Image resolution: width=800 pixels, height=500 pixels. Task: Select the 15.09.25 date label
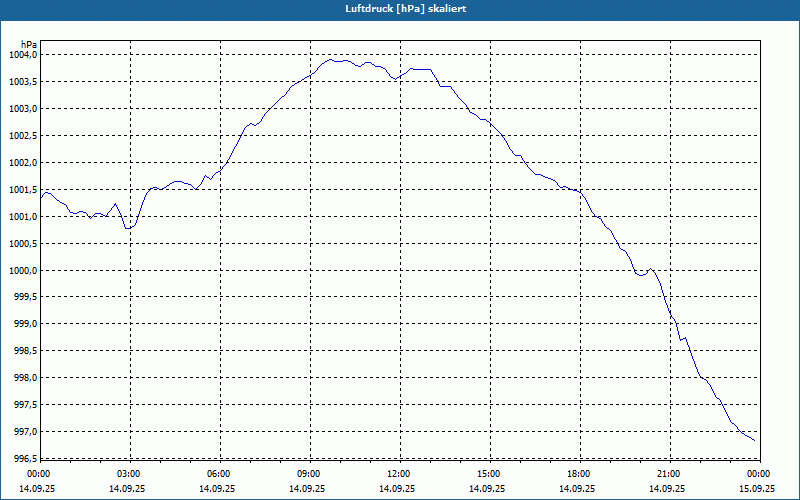[757, 488]
